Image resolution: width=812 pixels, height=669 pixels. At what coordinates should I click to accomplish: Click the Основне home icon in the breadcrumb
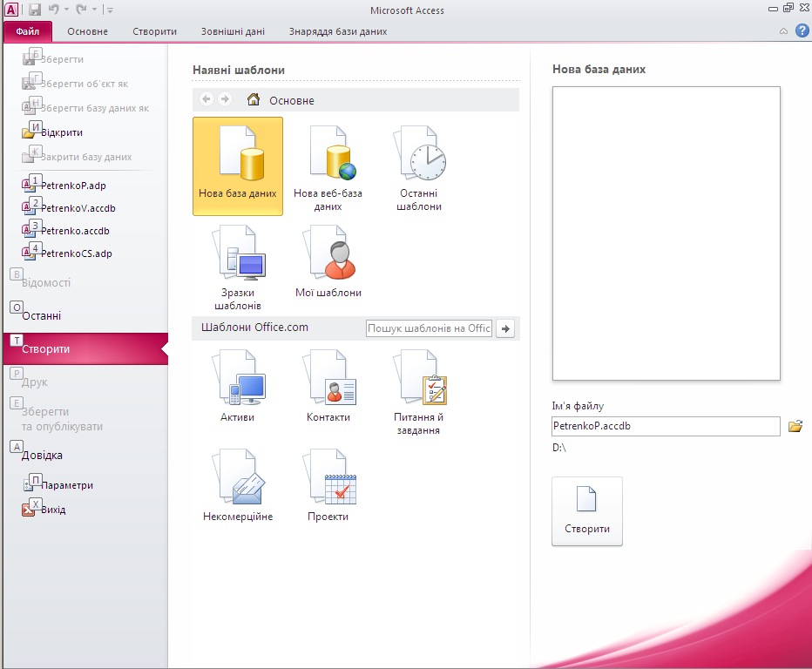coord(254,100)
